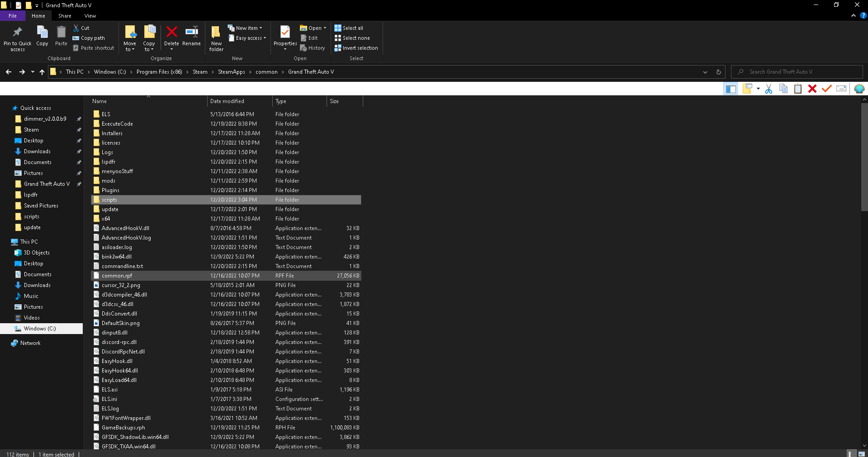This screenshot has height=457, width=868.
Task: Click the Cut button in the Clipboard group
Action: [x=81, y=28]
